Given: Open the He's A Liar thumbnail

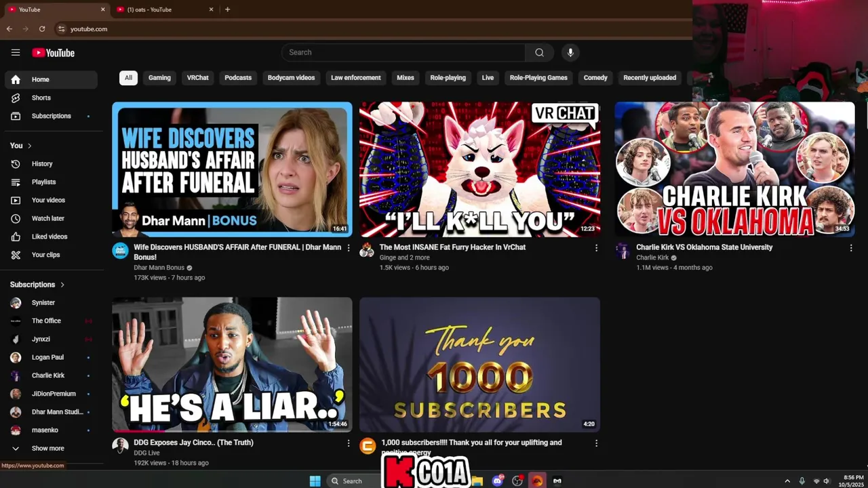Looking at the screenshot, I should coord(232,364).
